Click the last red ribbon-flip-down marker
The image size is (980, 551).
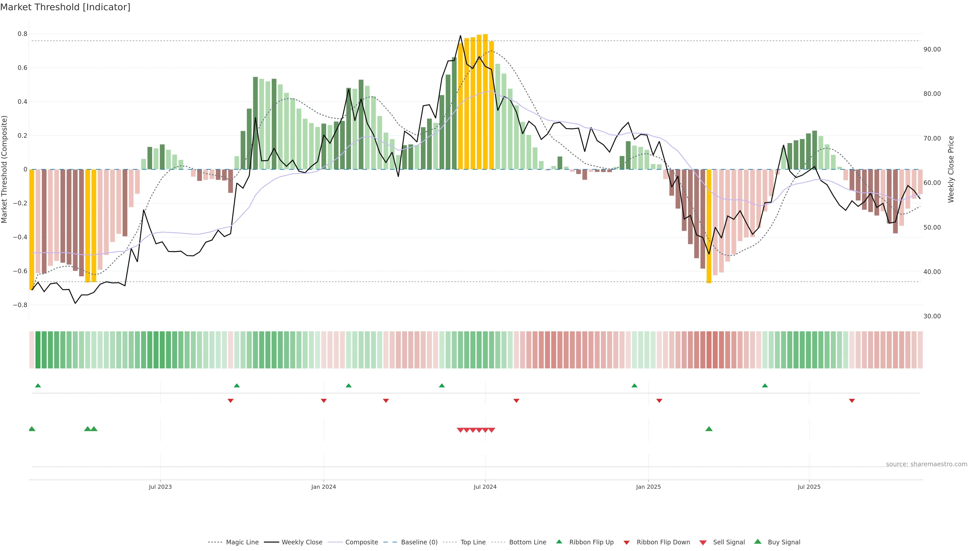[852, 401]
